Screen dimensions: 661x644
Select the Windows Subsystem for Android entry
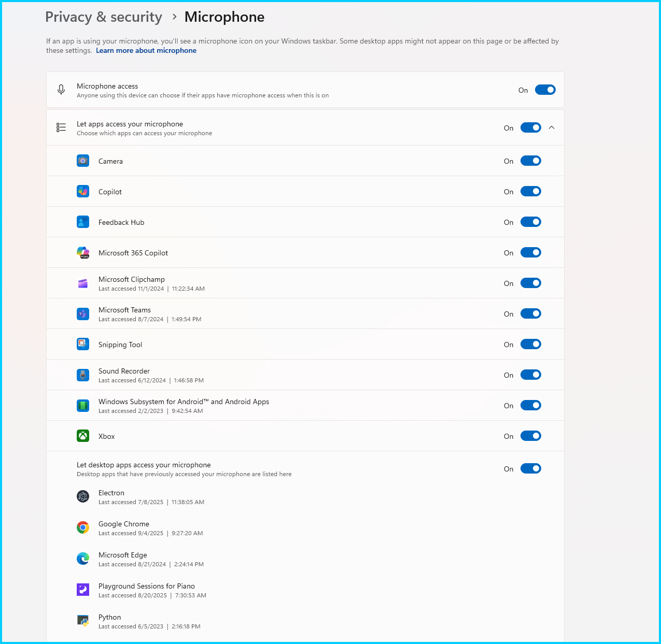coord(305,406)
